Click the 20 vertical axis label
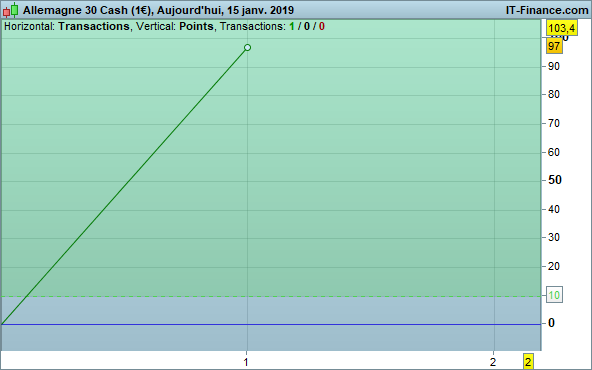 point(554,267)
